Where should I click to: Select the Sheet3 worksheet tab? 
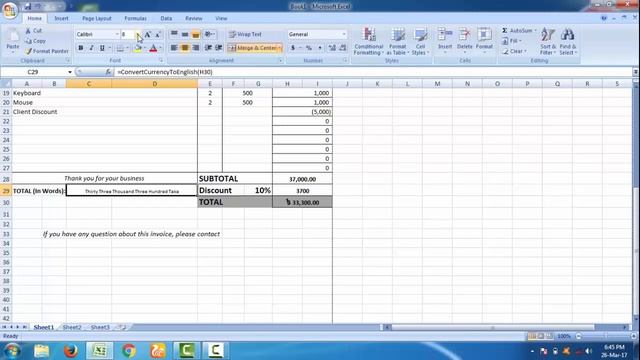click(x=100, y=327)
